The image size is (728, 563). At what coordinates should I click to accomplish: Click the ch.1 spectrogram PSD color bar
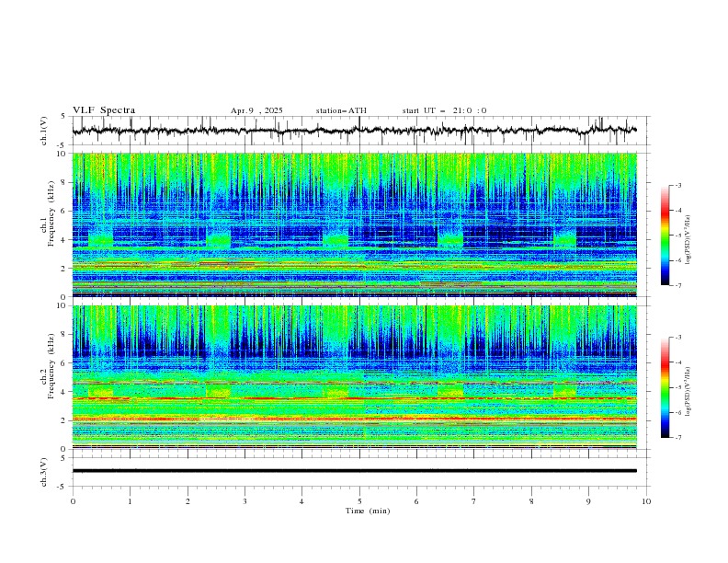point(665,236)
